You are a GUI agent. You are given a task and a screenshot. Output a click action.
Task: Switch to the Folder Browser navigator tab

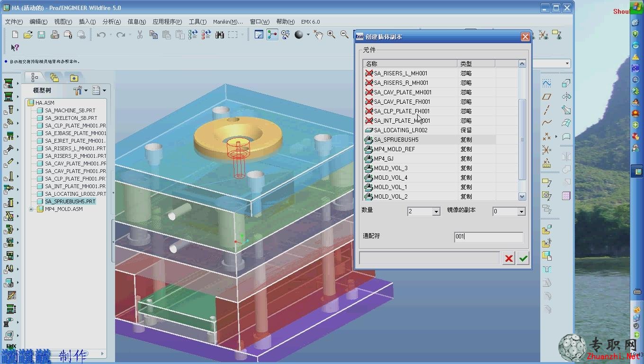click(x=54, y=77)
